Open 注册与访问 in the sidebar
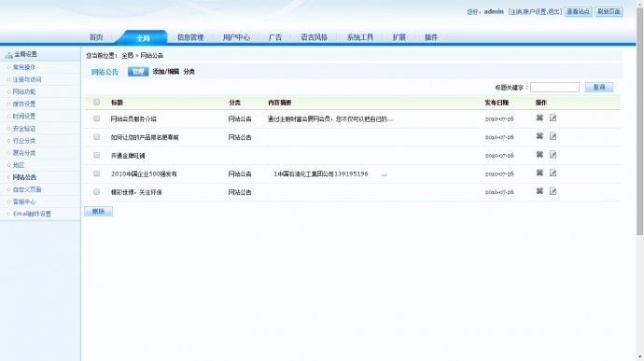 click(x=27, y=79)
